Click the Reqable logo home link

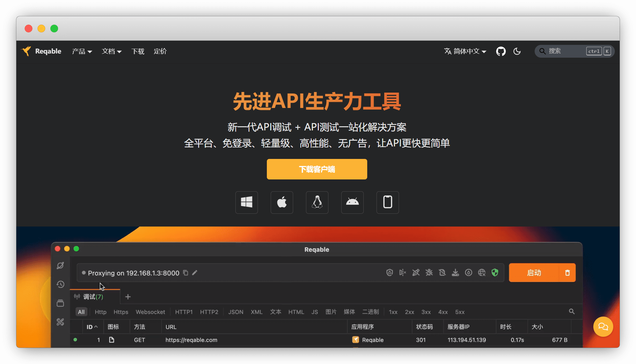pyautogui.click(x=42, y=51)
